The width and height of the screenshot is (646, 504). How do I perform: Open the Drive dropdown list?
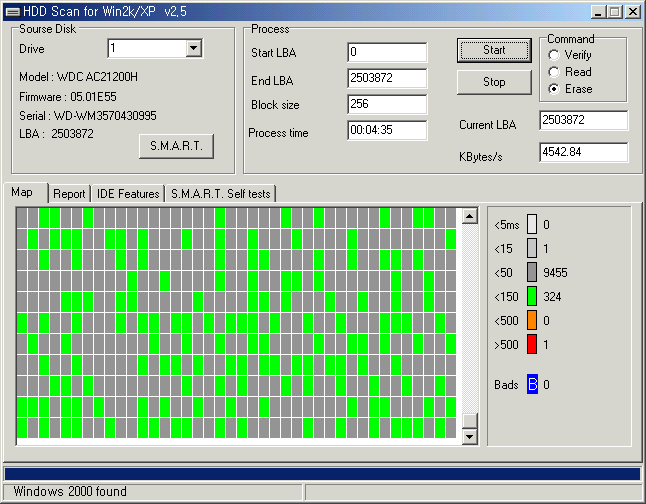193,48
